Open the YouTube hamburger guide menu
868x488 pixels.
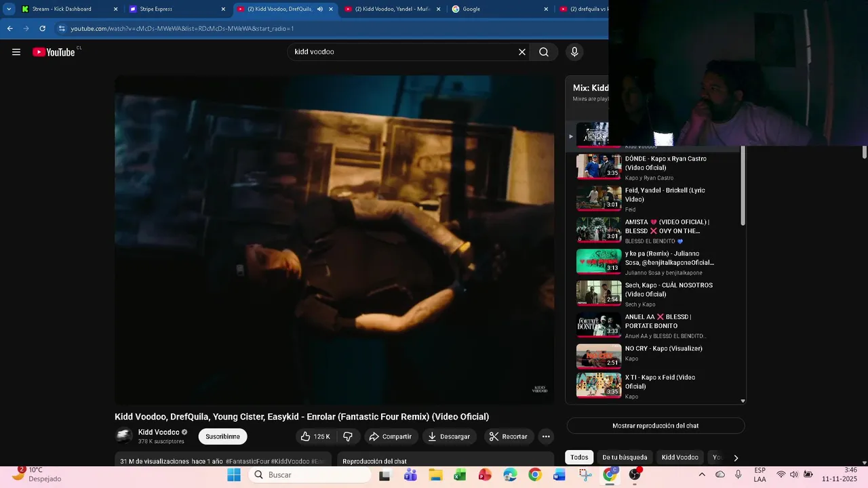click(x=16, y=52)
